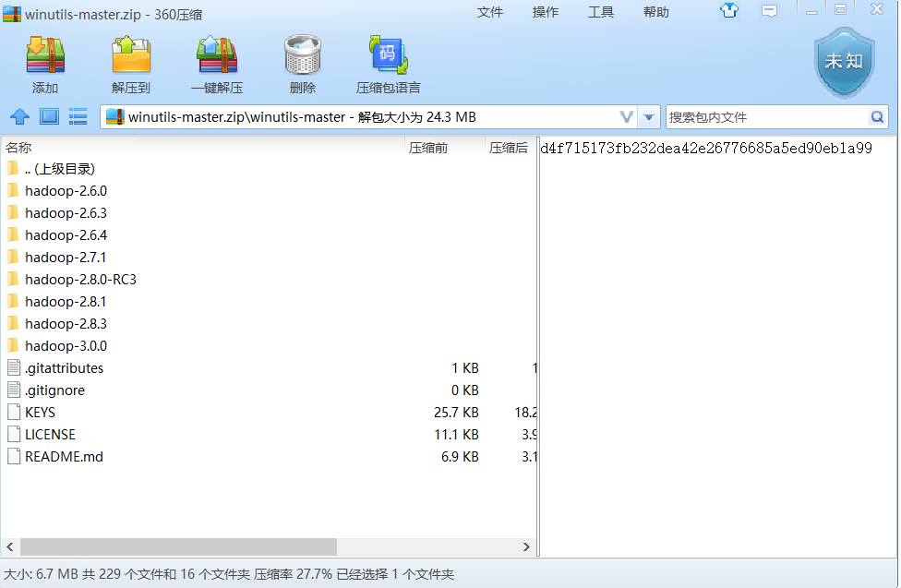The image size is (901, 588).
Task: Click the KEYS file icon
Action: coord(14,412)
